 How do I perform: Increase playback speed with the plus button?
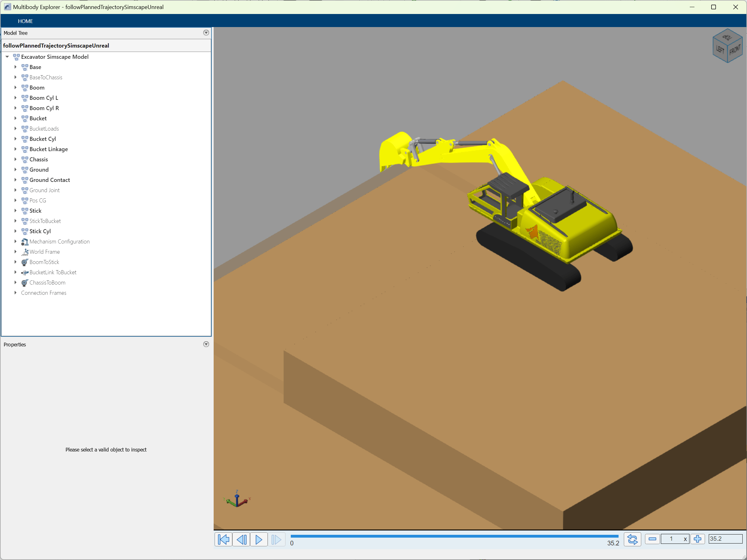[697, 539]
